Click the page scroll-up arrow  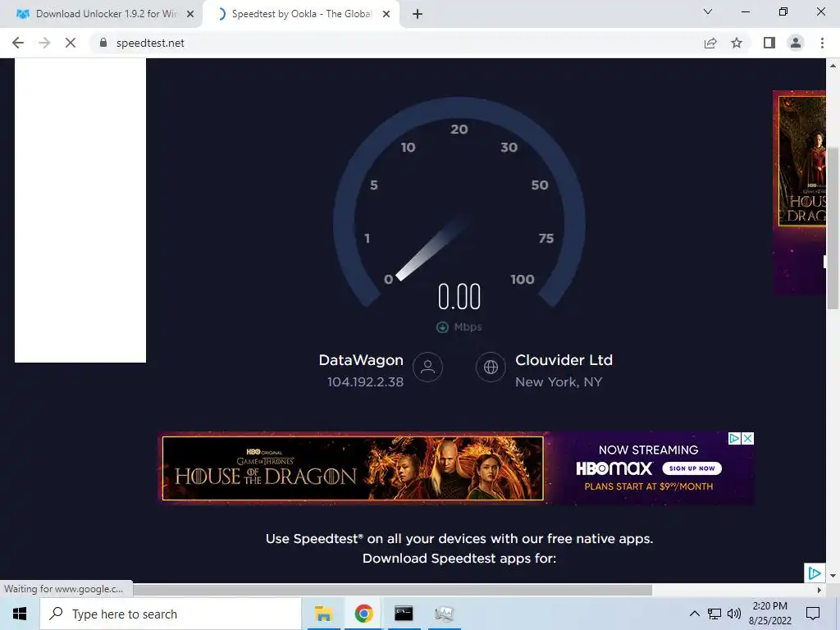(833, 66)
